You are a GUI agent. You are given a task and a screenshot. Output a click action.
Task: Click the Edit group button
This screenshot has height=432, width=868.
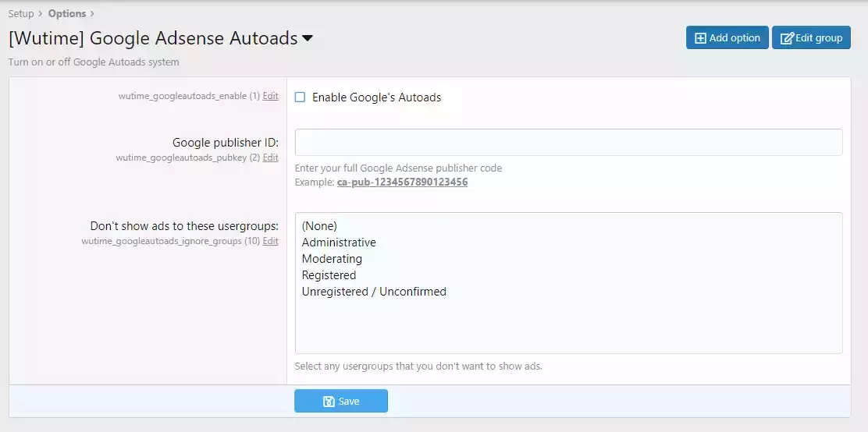click(812, 37)
